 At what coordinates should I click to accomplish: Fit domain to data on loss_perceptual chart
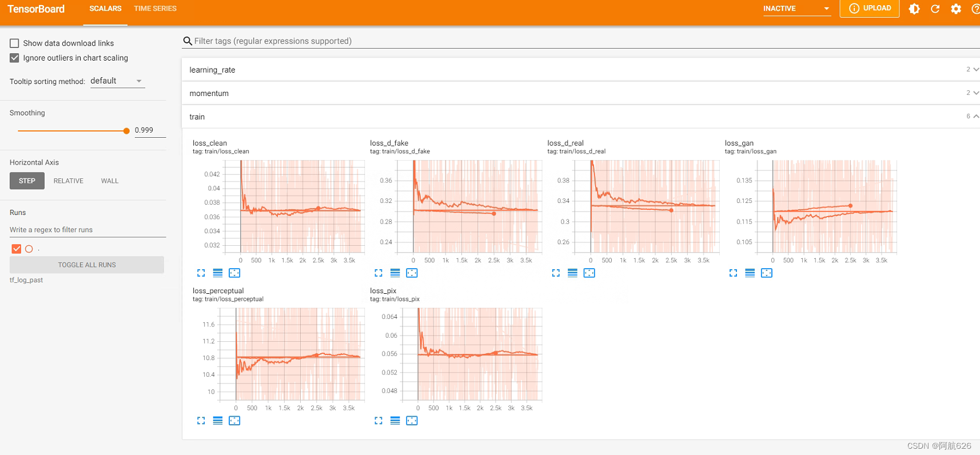234,421
